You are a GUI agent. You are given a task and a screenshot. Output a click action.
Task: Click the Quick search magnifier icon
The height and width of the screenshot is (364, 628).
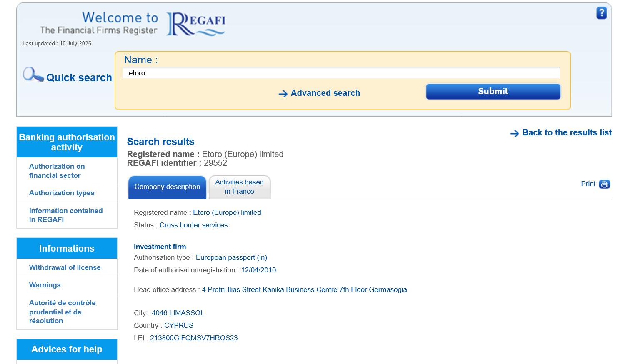point(33,75)
